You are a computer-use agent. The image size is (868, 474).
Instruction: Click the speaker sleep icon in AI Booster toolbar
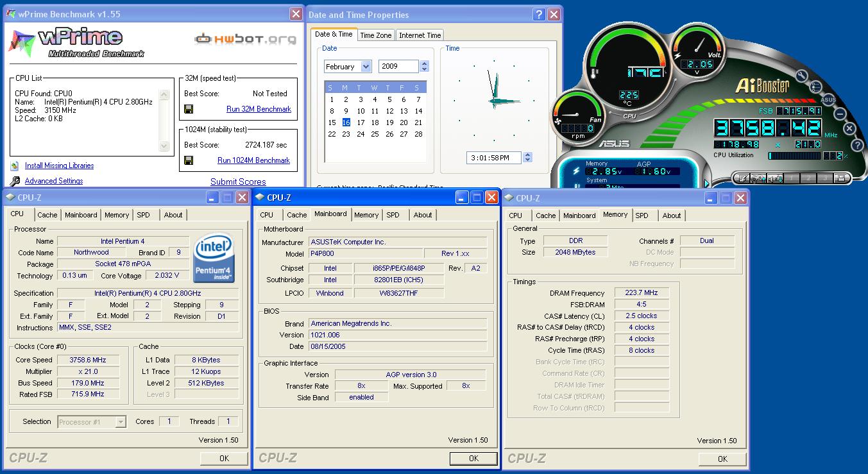[x=775, y=178]
